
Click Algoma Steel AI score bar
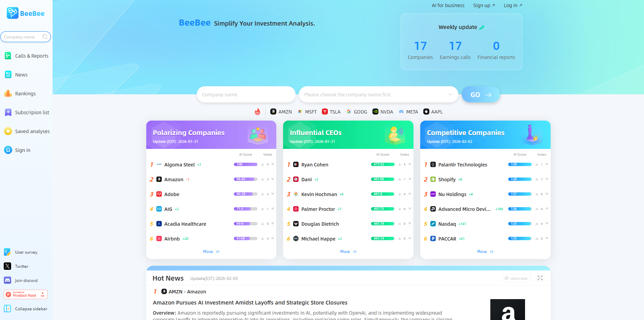(x=246, y=164)
